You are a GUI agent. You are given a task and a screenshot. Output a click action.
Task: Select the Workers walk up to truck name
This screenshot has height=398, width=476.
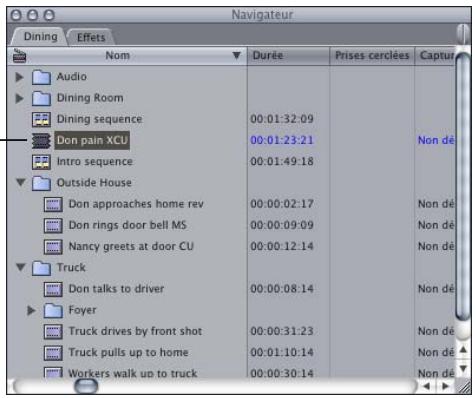pyautogui.click(x=133, y=373)
